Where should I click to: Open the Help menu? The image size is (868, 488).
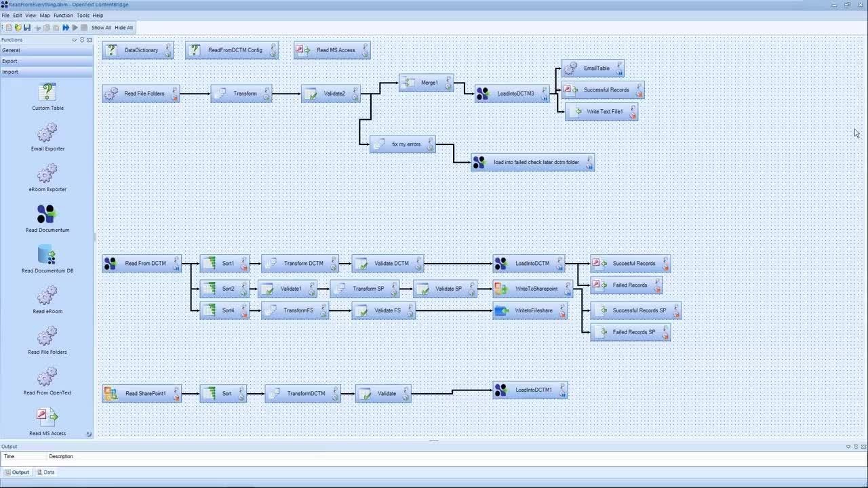[x=98, y=16]
